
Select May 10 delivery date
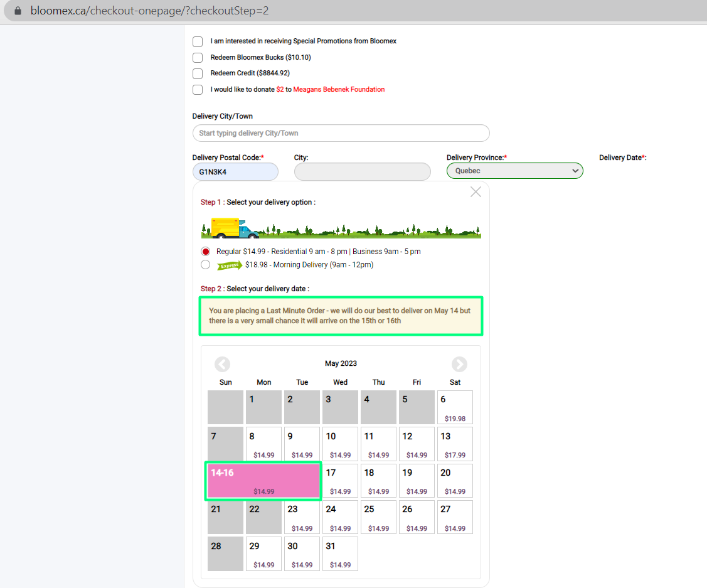341,444
